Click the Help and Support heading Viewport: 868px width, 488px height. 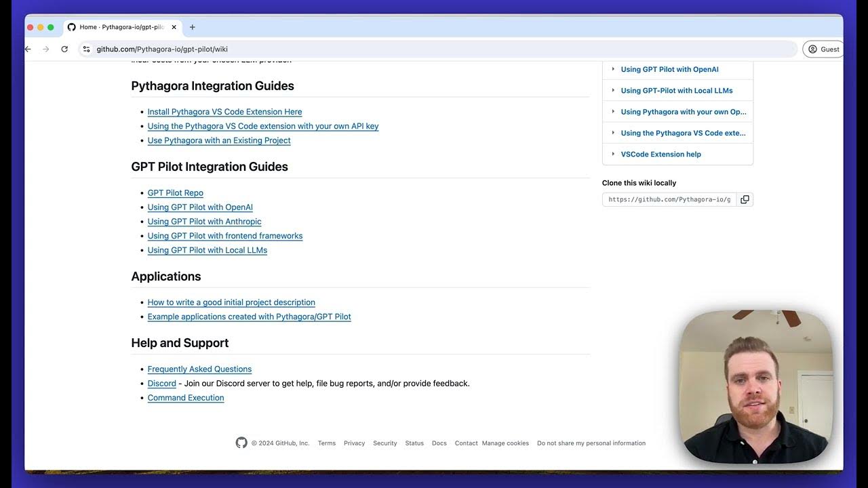[x=180, y=343]
